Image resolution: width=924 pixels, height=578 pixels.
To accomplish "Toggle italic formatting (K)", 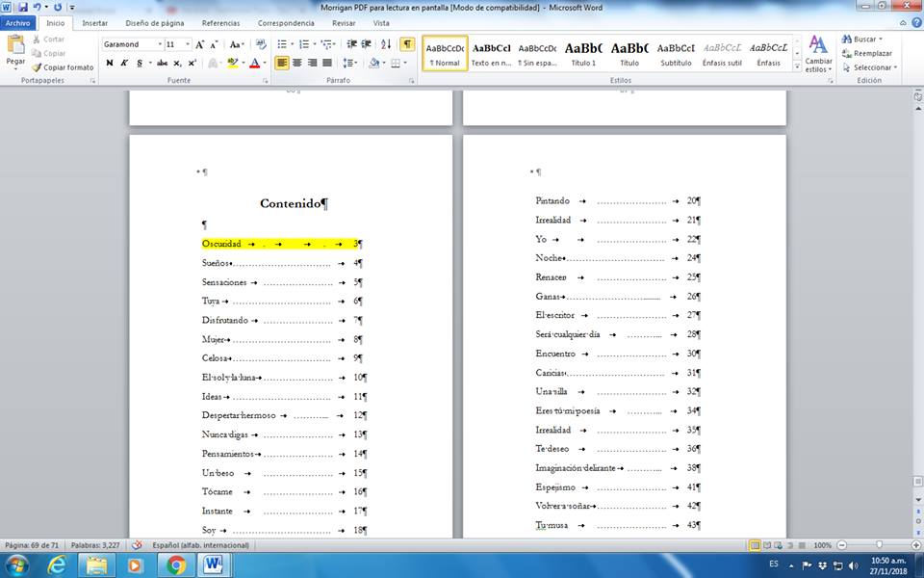I will pos(124,64).
